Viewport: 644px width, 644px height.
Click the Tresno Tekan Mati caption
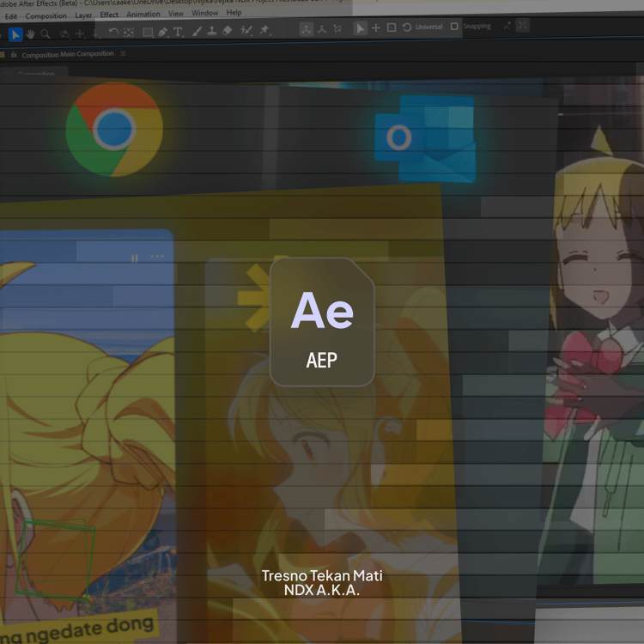pyautogui.click(x=322, y=575)
